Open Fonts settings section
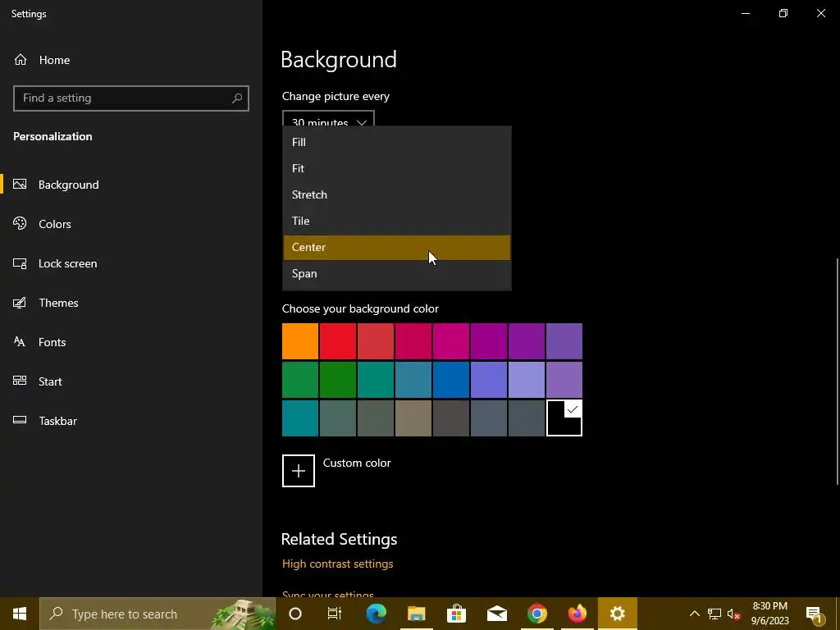Image resolution: width=840 pixels, height=630 pixels. (x=52, y=342)
